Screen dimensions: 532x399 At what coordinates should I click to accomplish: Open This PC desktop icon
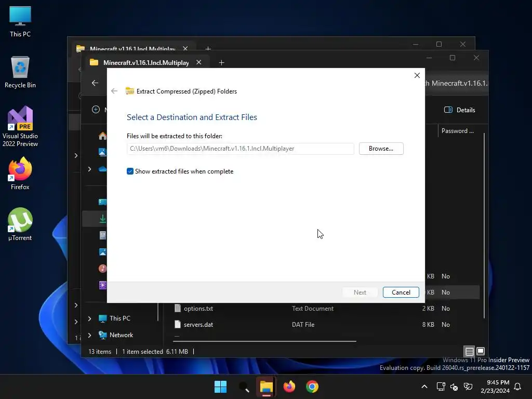pyautogui.click(x=20, y=21)
